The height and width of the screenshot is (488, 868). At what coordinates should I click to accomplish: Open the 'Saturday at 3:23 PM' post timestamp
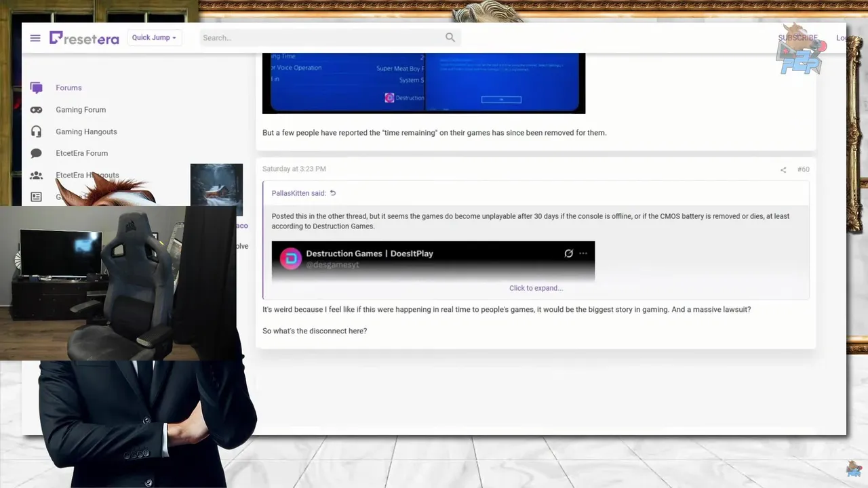point(294,169)
